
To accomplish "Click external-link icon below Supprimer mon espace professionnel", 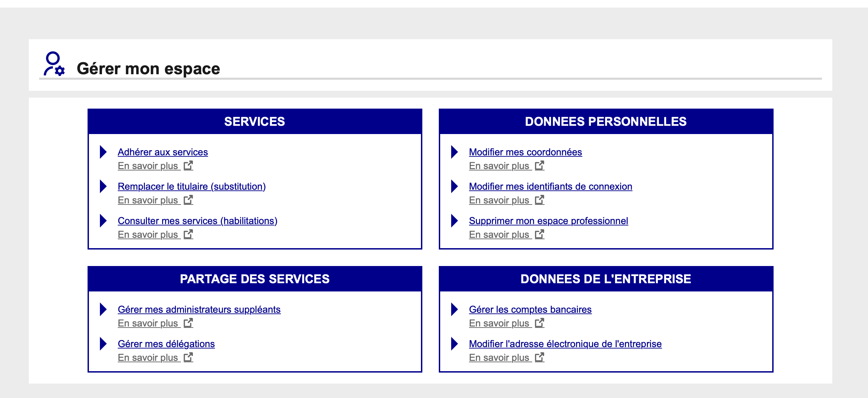I will [x=540, y=234].
